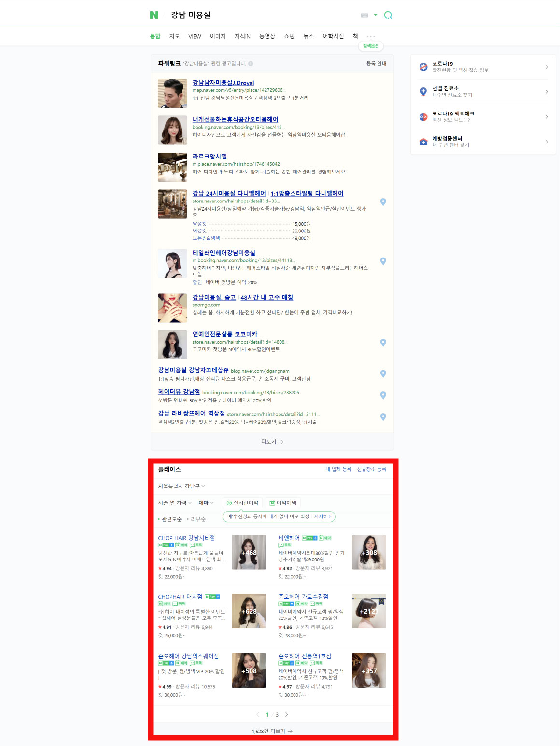Open the on-screen keyboard icon in search bar
The width and height of the screenshot is (560, 746).
coord(364,15)
